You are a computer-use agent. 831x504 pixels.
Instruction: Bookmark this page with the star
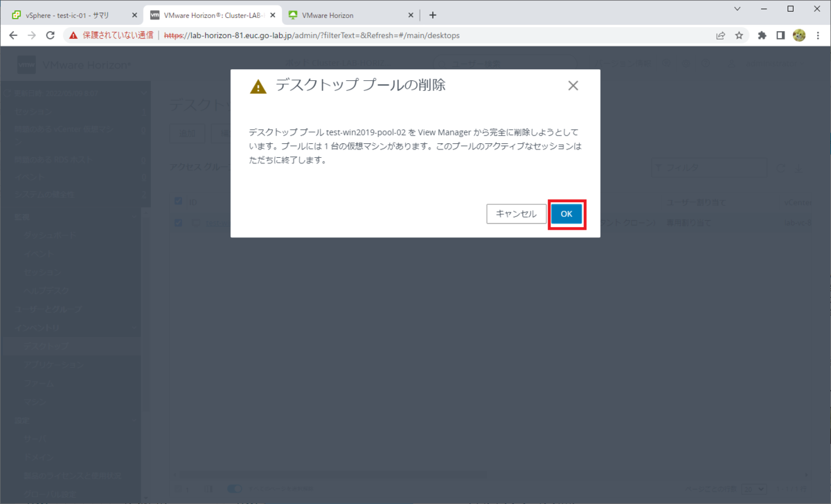click(x=739, y=35)
